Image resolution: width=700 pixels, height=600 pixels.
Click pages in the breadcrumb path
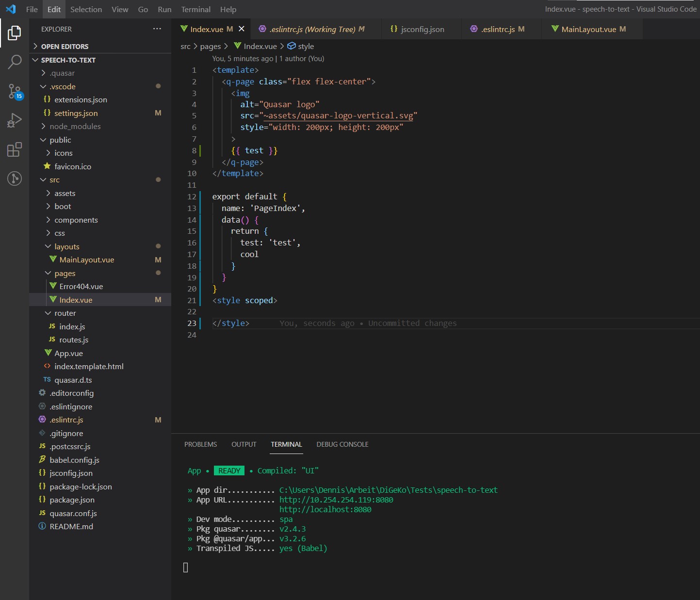pos(211,46)
